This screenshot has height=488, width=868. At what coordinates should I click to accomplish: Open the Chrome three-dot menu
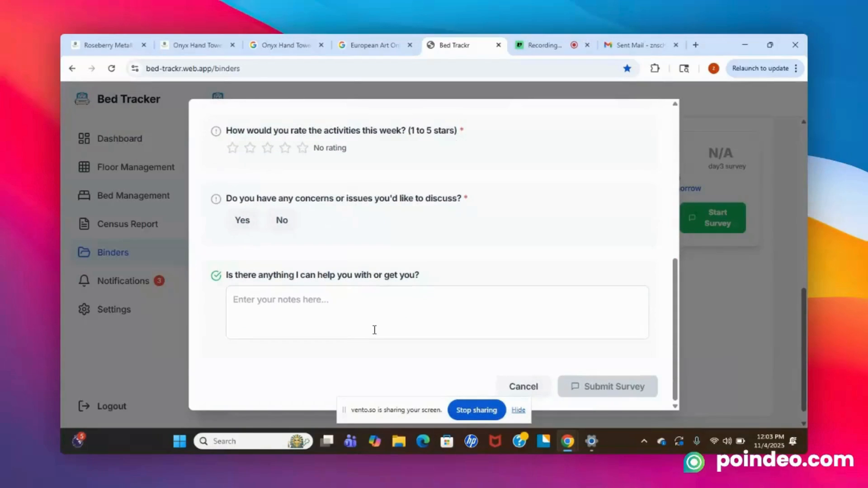(796, 68)
